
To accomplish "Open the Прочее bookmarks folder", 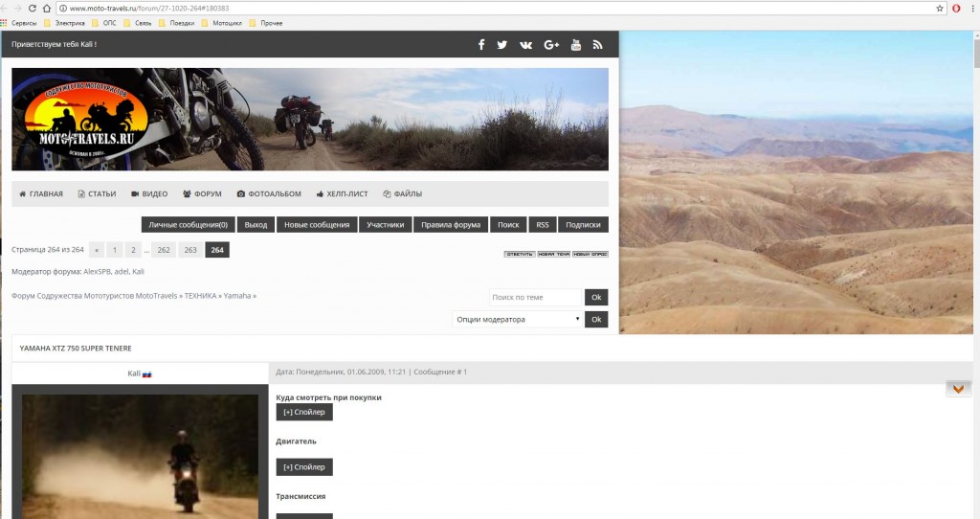I will (x=266, y=23).
